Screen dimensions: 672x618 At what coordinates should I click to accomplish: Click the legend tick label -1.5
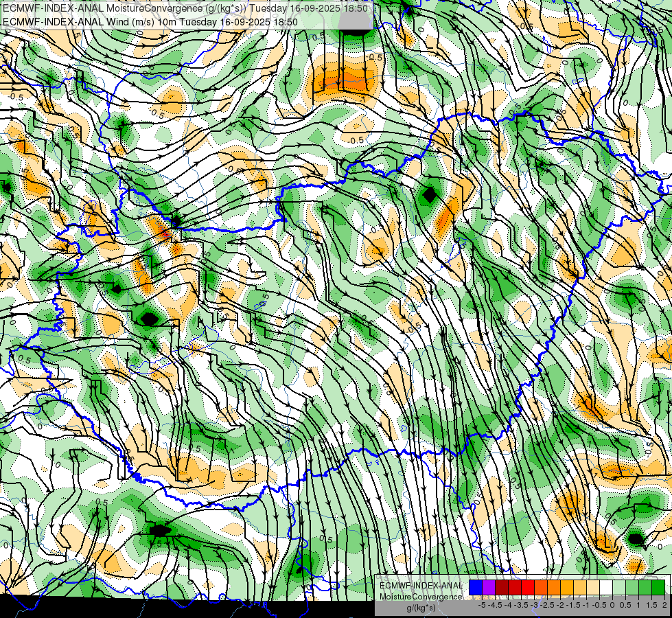[575, 605]
